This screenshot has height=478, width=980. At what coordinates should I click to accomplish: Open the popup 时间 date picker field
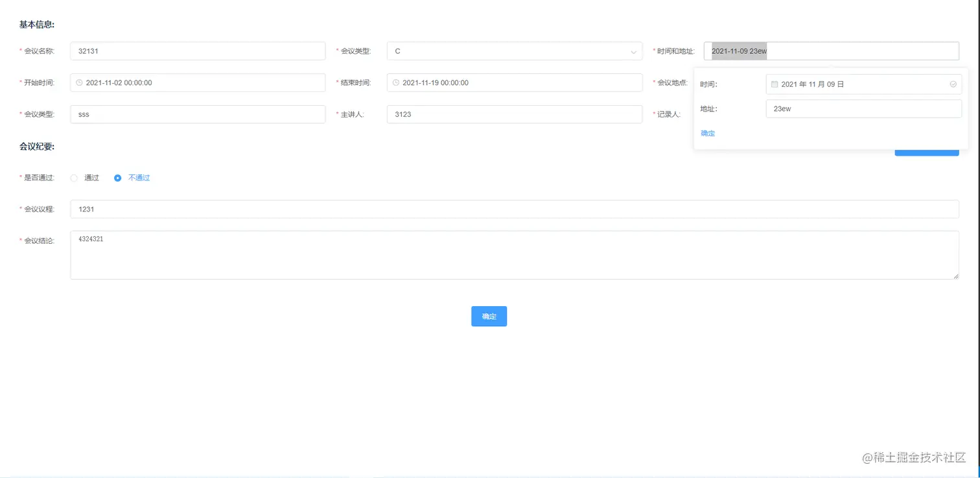864,84
